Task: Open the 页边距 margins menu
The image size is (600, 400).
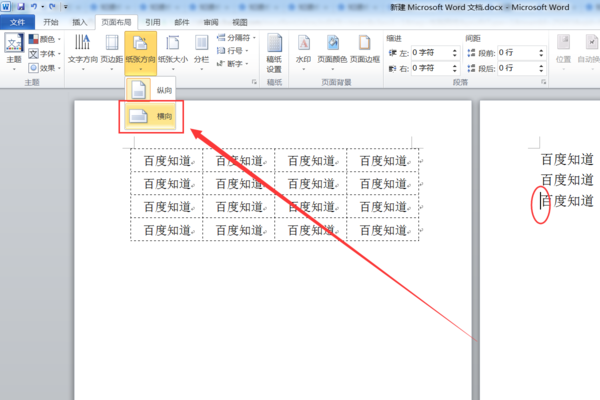Action: pos(112,52)
